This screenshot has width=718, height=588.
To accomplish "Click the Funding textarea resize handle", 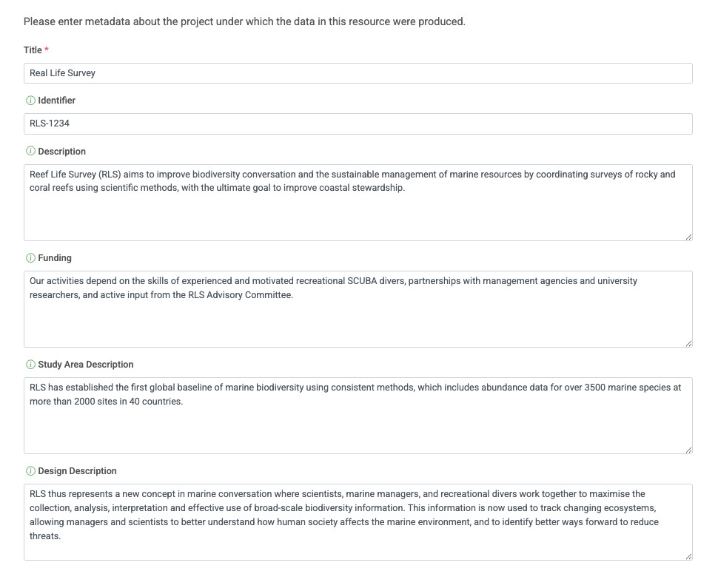I will [688, 342].
